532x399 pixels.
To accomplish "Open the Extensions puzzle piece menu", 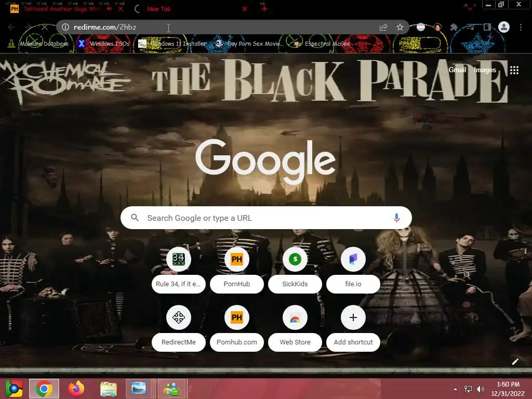I will coord(454,27).
